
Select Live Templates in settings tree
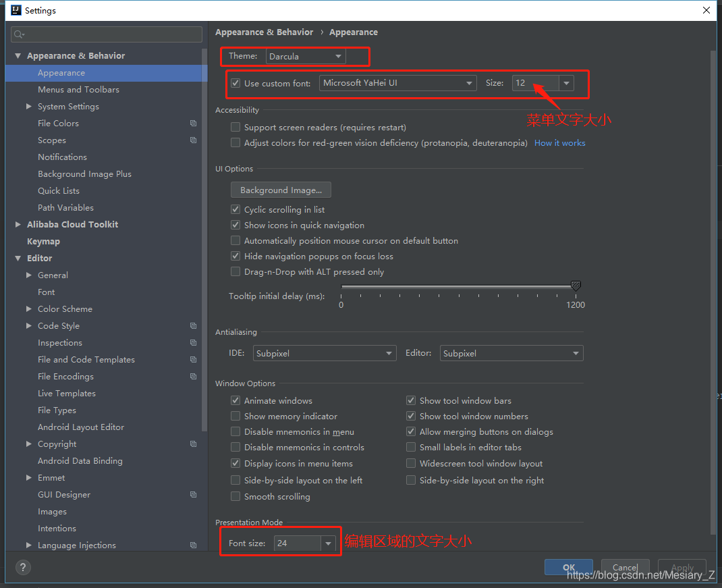[67, 394]
